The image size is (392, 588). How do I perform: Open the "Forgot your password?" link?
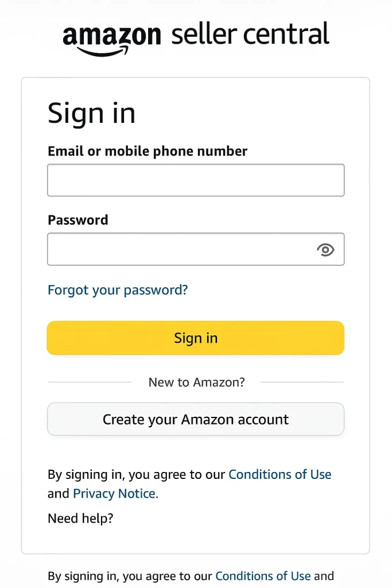[x=118, y=290]
